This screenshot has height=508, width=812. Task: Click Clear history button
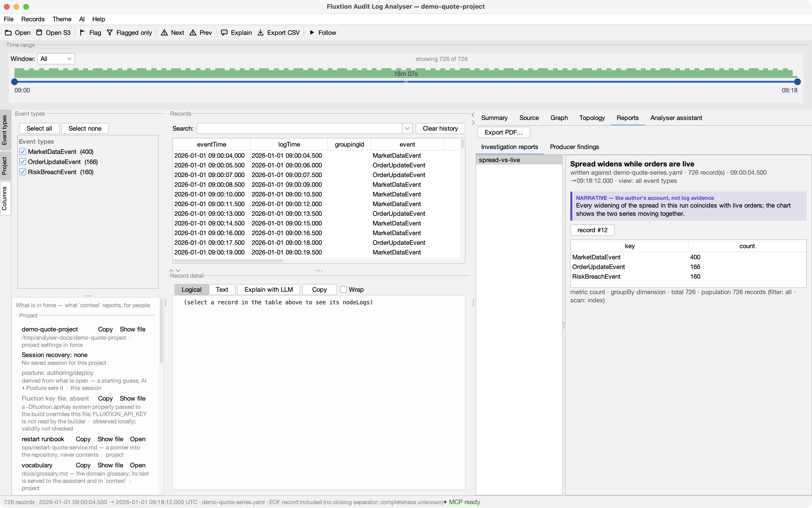(x=440, y=128)
